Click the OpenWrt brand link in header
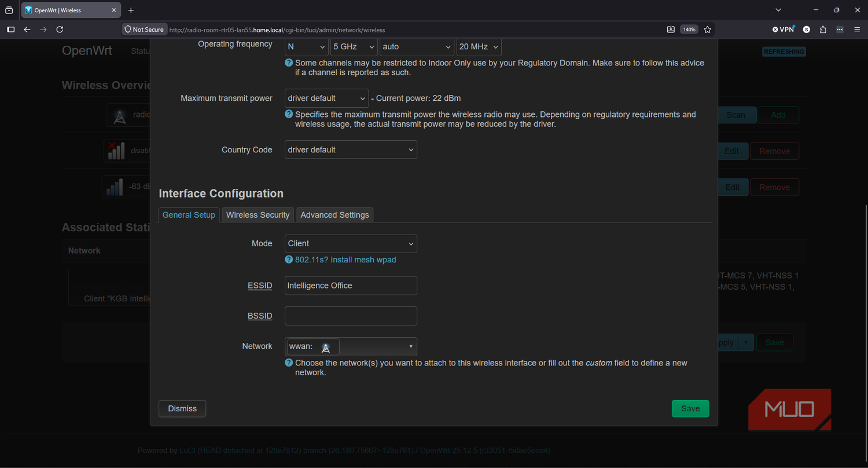The height and width of the screenshot is (468, 868). (x=87, y=50)
